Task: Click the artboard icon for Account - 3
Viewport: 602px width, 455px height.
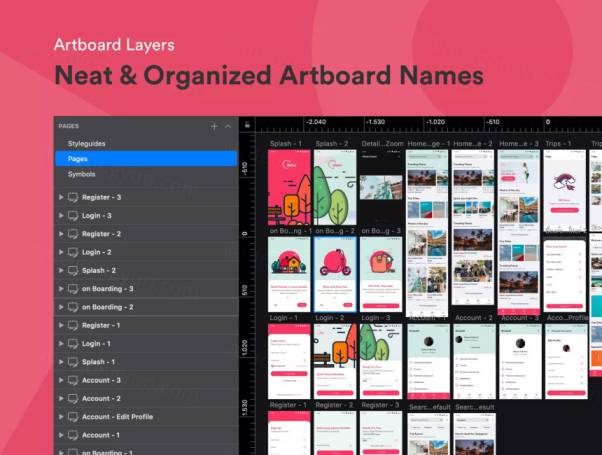Action: pyautogui.click(x=72, y=380)
